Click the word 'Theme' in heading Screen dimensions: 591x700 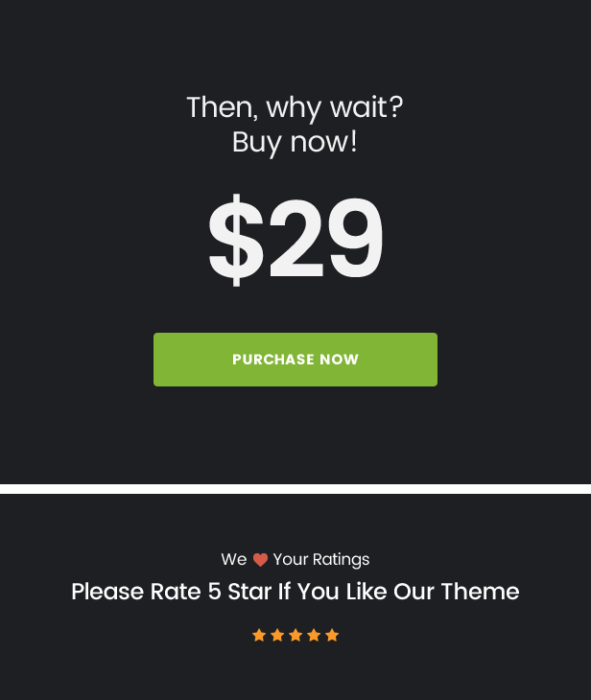click(x=481, y=592)
